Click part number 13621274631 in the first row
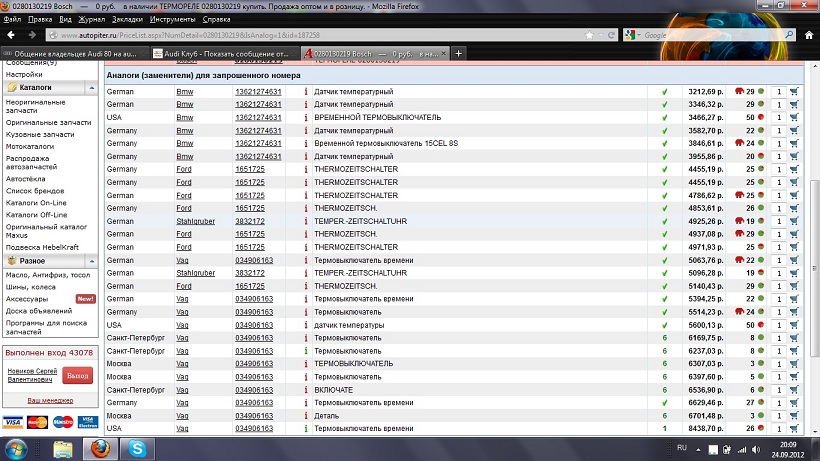This screenshot has height=461, width=820. click(258, 91)
